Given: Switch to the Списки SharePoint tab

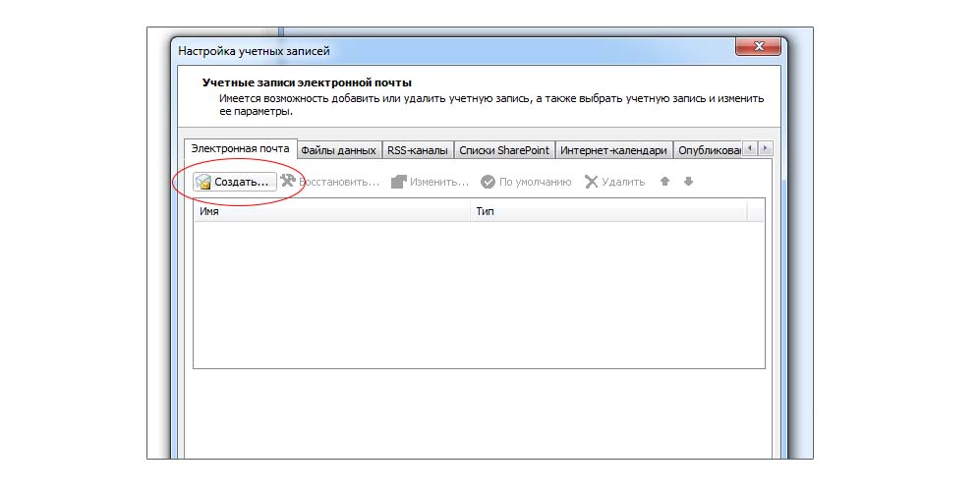Looking at the screenshot, I should 504,150.
